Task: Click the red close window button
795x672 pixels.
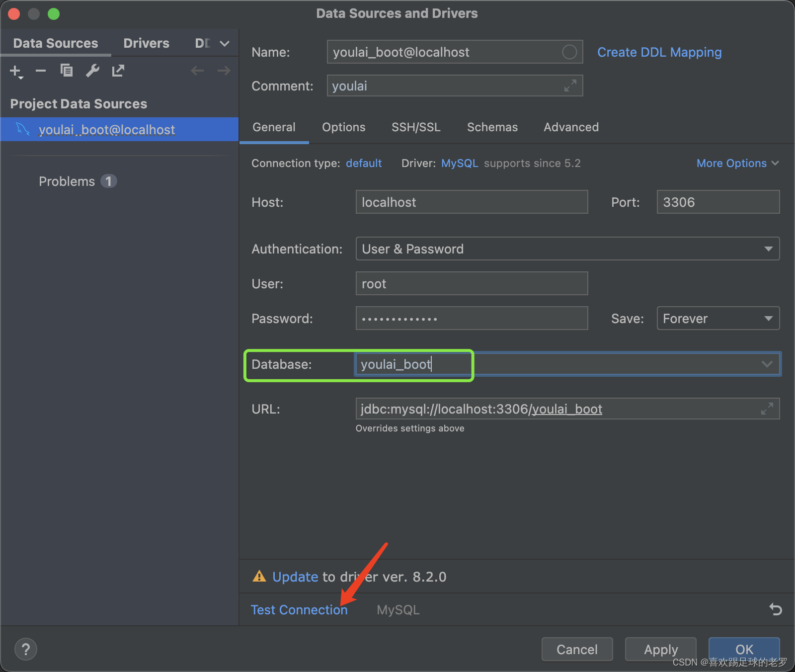Action: [x=14, y=13]
